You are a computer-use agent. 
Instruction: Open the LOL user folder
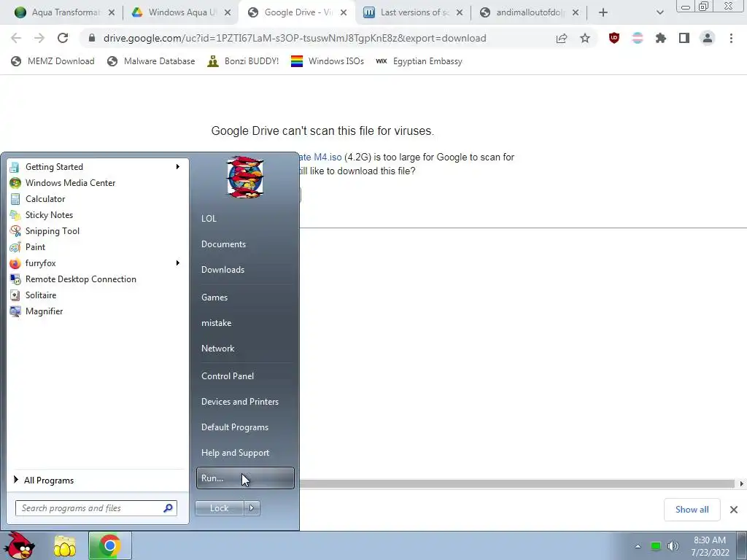pyautogui.click(x=209, y=219)
